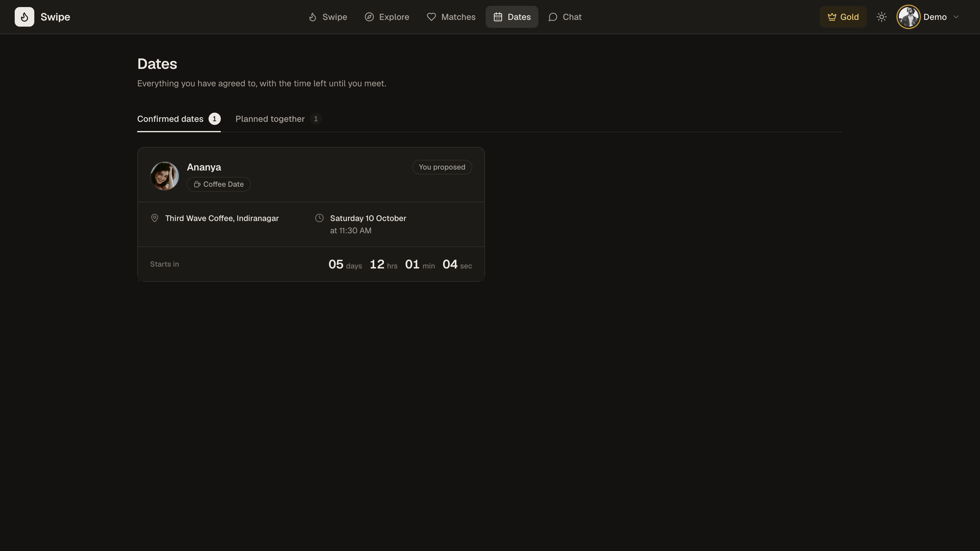Image resolution: width=980 pixels, height=551 pixels.
Task: Switch to Planned together tab
Action: coord(278,119)
